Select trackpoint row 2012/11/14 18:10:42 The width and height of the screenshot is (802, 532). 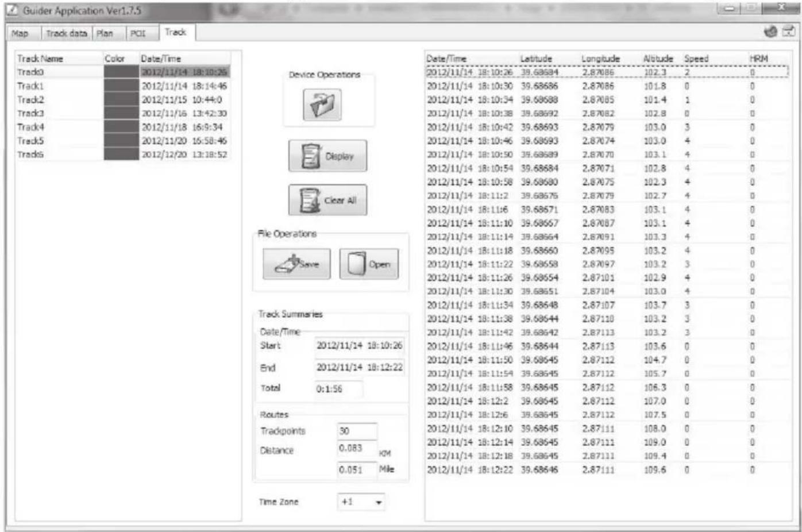click(x=607, y=127)
